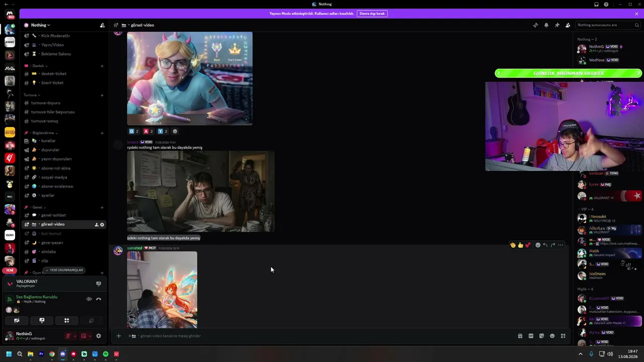The width and height of the screenshot is (644, 362).
Task: Open the gift icon in message box
Action: 520,336
